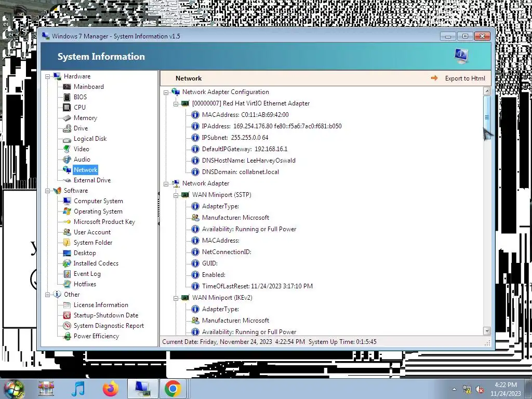Open Startup-Shutdown Date entry
The height and width of the screenshot is (399, 532).
point(106,315)
